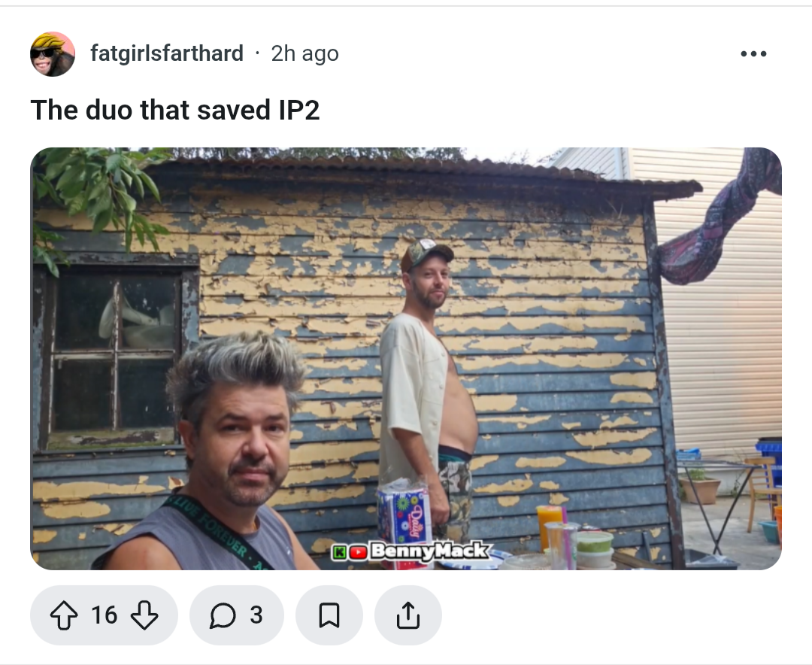Click the red YouTube logo in the watermark
The width and height of the screenshot is (812, 665).
pos(359,552)
